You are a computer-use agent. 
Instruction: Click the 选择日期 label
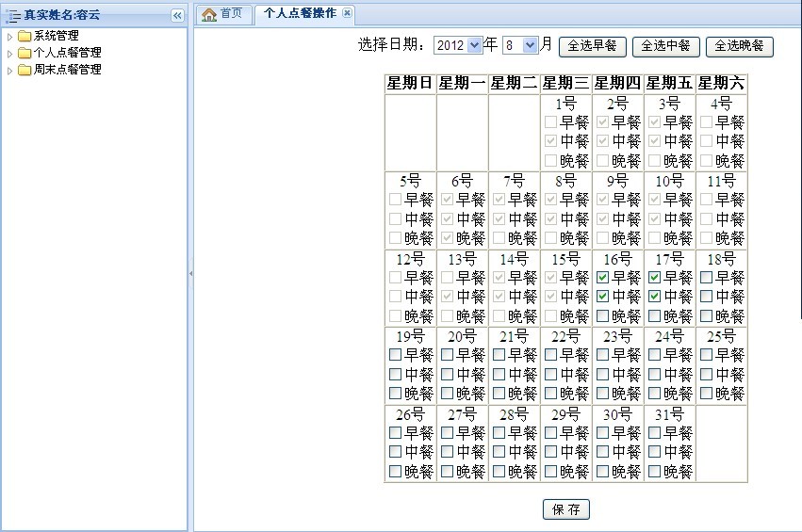click(392, 45)
